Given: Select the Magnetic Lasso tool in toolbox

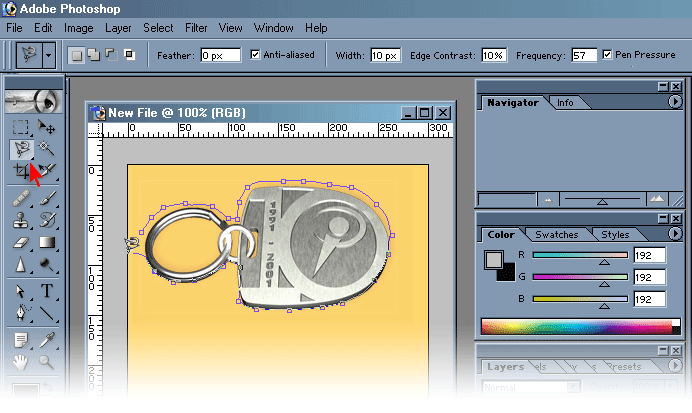Looking at the screenshot, I should (x=22, y=150).
